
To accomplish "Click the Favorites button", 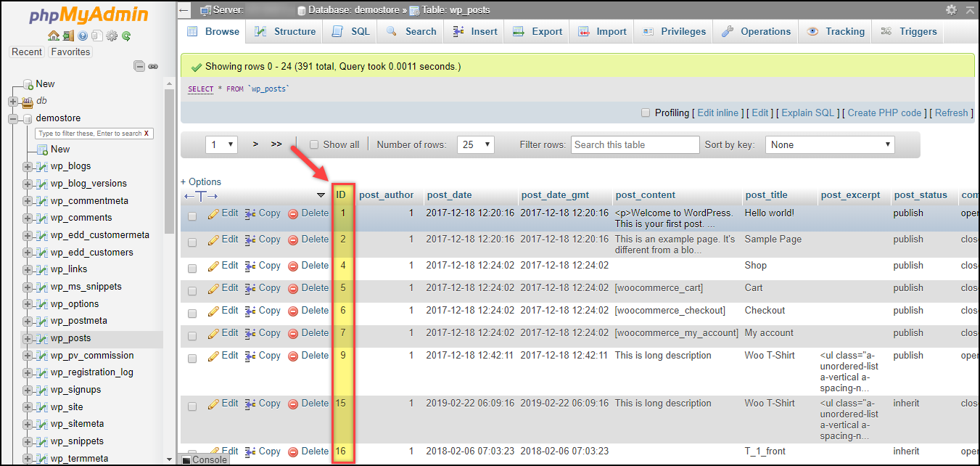I will click(x=70, y=52).
